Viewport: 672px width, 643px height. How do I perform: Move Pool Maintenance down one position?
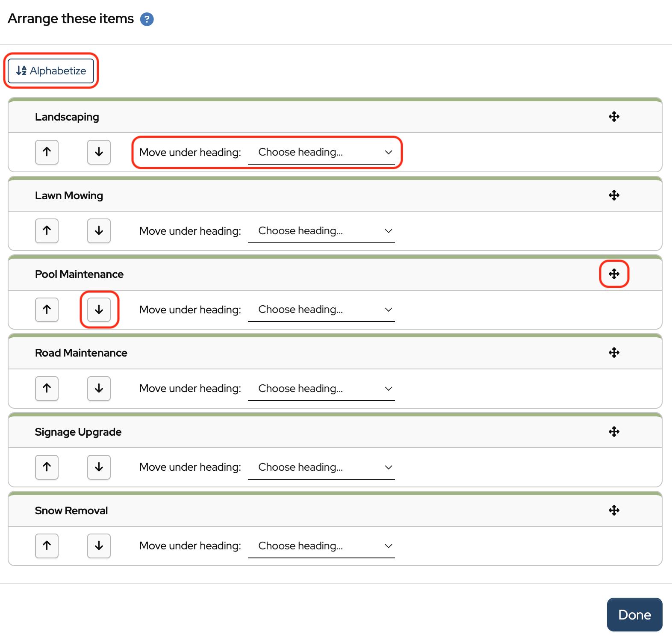point(99,310)
